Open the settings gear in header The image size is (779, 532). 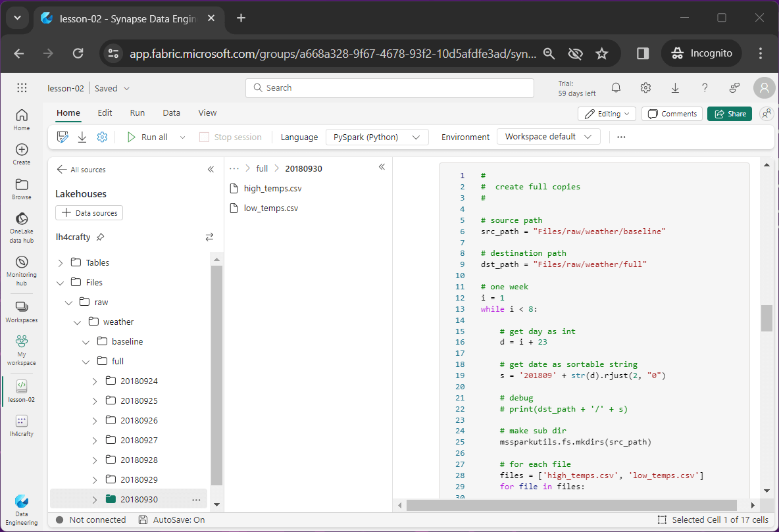(645, 88)
